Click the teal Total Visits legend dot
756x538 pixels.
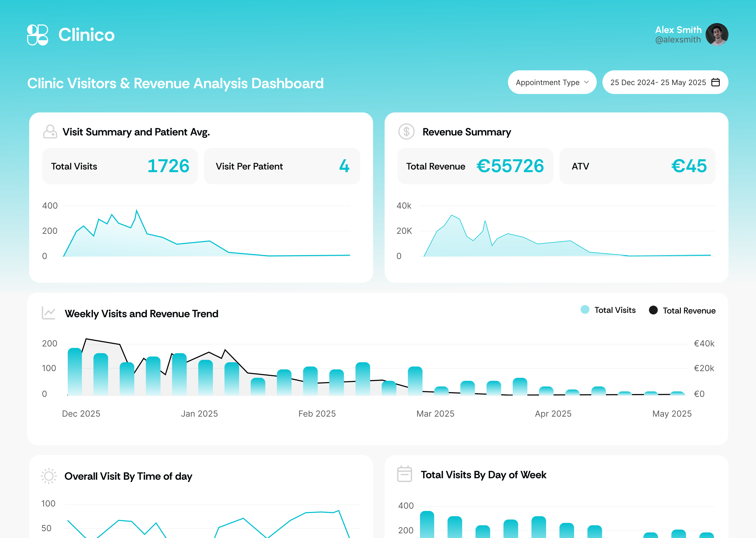(585, 310)
